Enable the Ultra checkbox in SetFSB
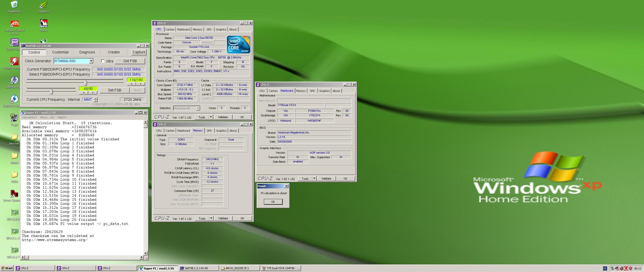Image resolution: width=644 pixels, height=272 pixels. (x=103, y=61)
